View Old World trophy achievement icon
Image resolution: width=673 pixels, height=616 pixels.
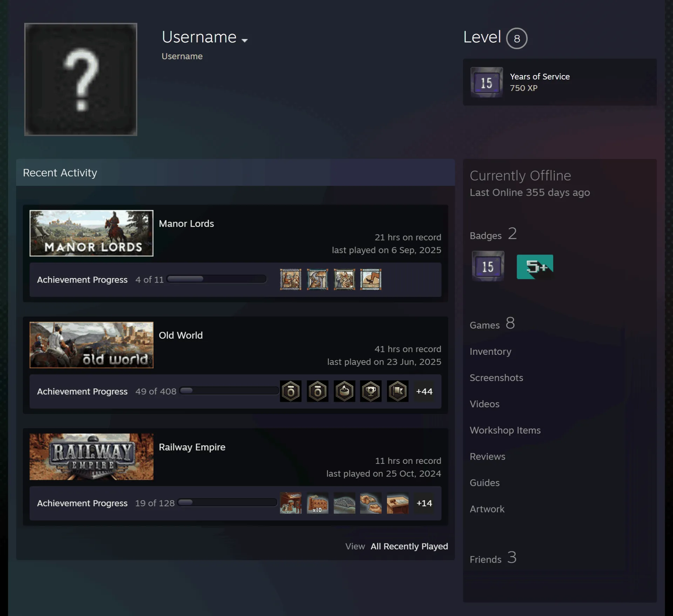371,391
